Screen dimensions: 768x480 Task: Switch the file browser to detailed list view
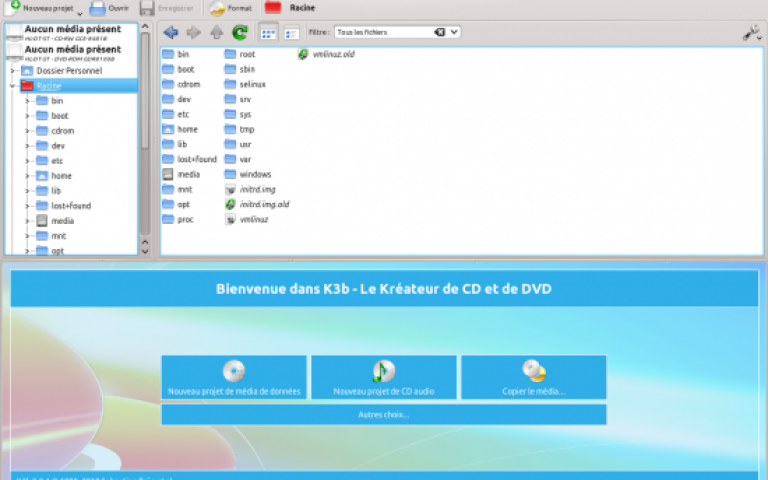click(290, 32)
